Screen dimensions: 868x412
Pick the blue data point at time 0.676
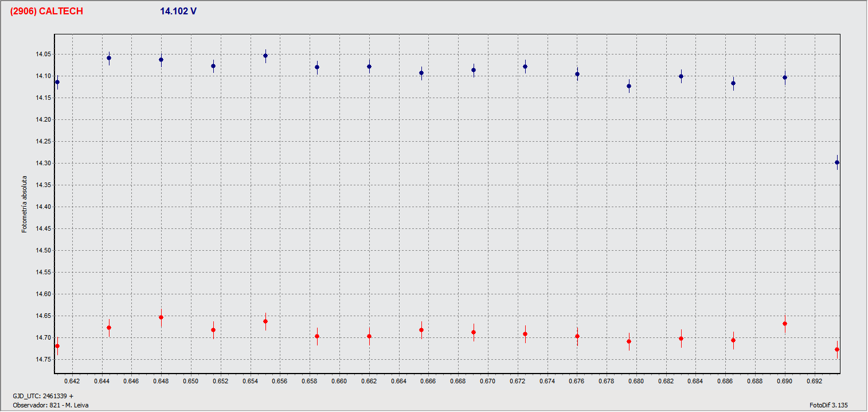[x=577, y=74]
